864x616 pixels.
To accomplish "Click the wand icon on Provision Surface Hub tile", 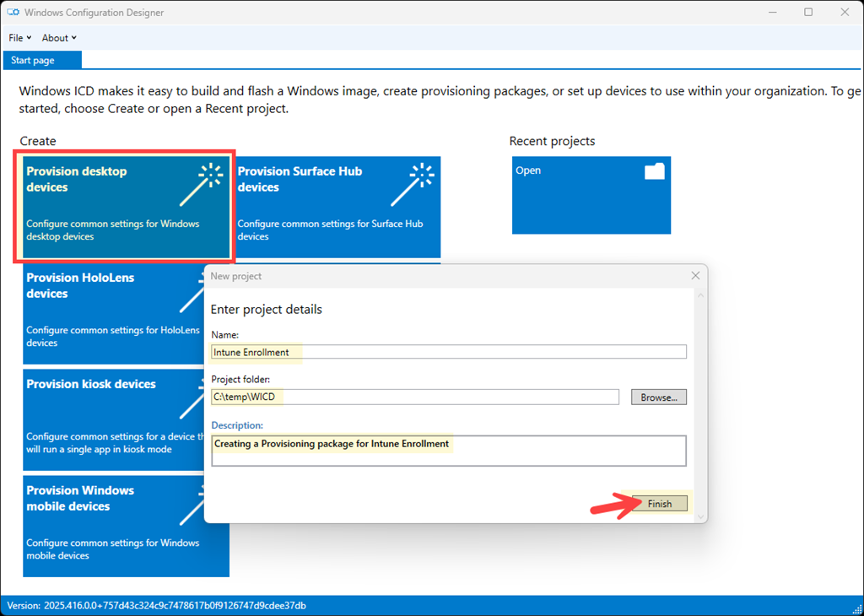I will pos(413,185).
